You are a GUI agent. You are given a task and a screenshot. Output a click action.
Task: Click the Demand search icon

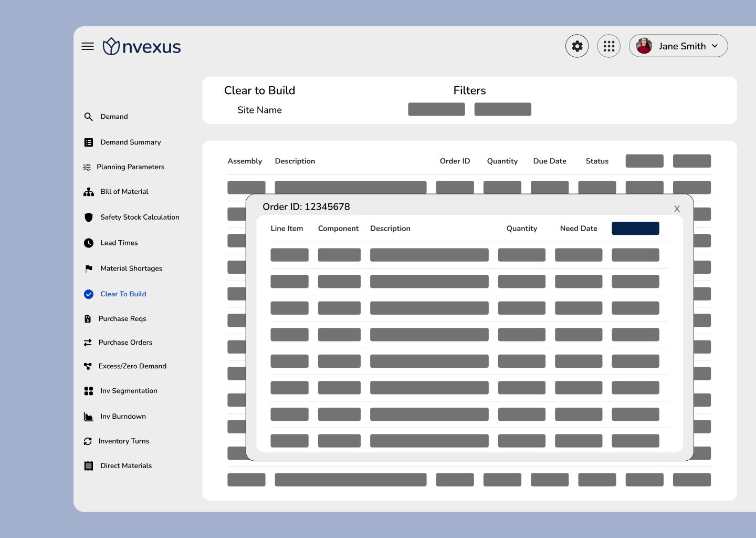(89, 117)
